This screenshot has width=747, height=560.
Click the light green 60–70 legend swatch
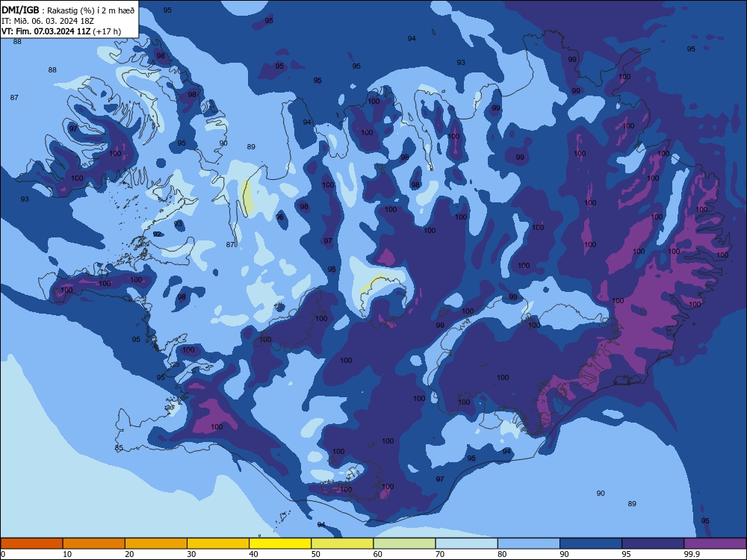(x=404, y=544)
